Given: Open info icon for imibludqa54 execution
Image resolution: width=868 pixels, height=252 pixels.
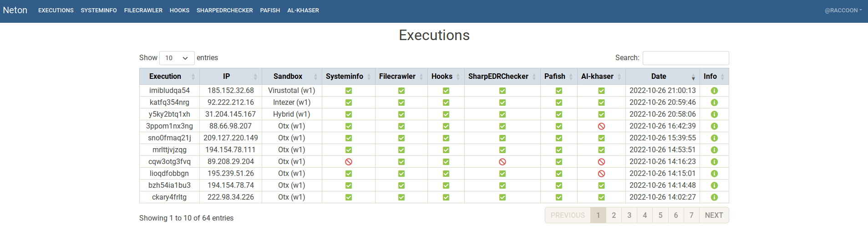Looking at the screenshot, I should (714, 91).
